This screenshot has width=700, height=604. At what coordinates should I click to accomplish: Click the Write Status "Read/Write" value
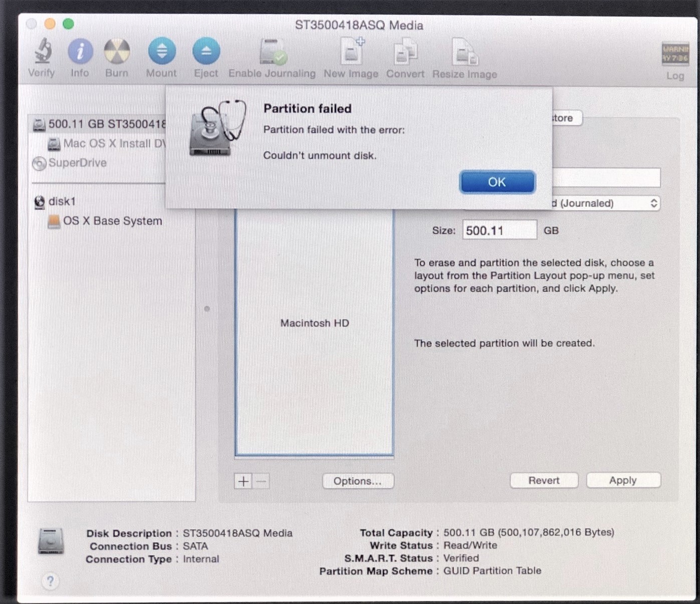[x=470, y=545]
